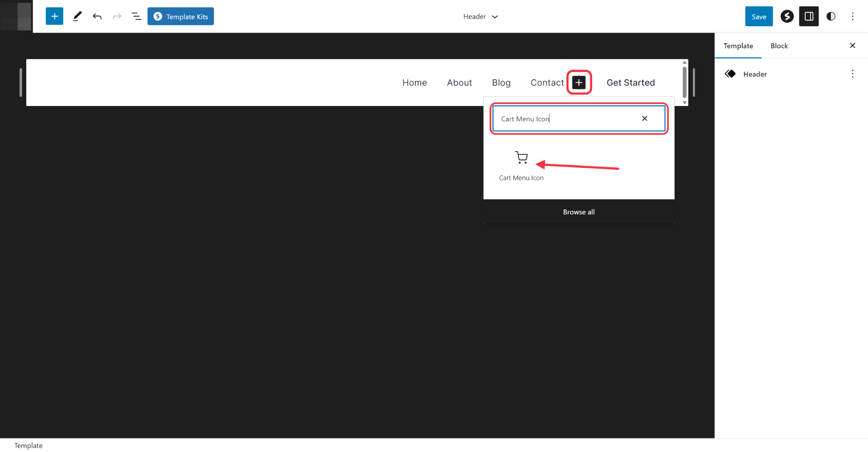The image size is (868, 452).
Task: Click the scrollbar down arrow
Action: click(x=684, y=103)
